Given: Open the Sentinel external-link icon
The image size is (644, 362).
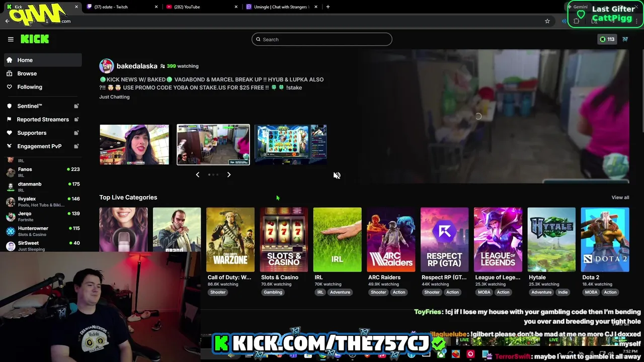Looking at the screenshot, I should 76,106.
